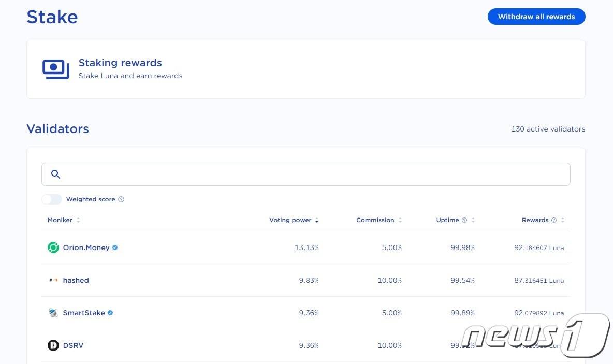Image resolution: width=613 pixels, height=364 pixels.
Task: Open the hashed validator link
Action: [x=76, y=280]
